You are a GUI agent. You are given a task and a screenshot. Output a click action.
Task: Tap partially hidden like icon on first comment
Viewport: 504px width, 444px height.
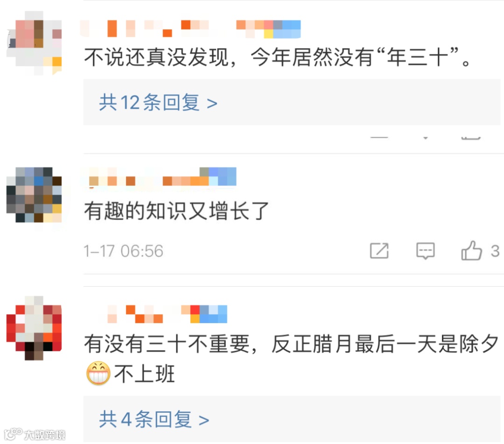coord(471,138)
